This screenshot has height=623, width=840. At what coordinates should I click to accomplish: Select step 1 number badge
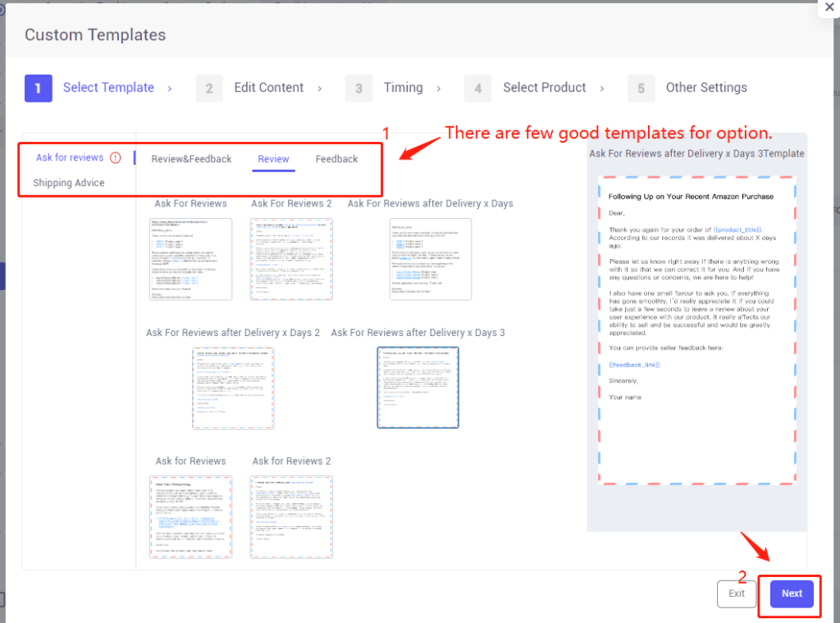pyautogui.click(x=38, y=89)
